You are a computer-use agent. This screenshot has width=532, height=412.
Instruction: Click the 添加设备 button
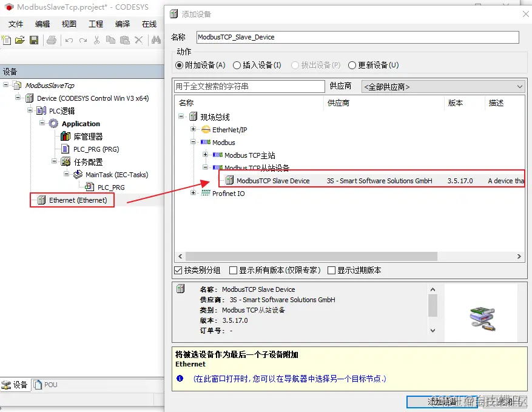pyautogui.click(x=442, y=402)
